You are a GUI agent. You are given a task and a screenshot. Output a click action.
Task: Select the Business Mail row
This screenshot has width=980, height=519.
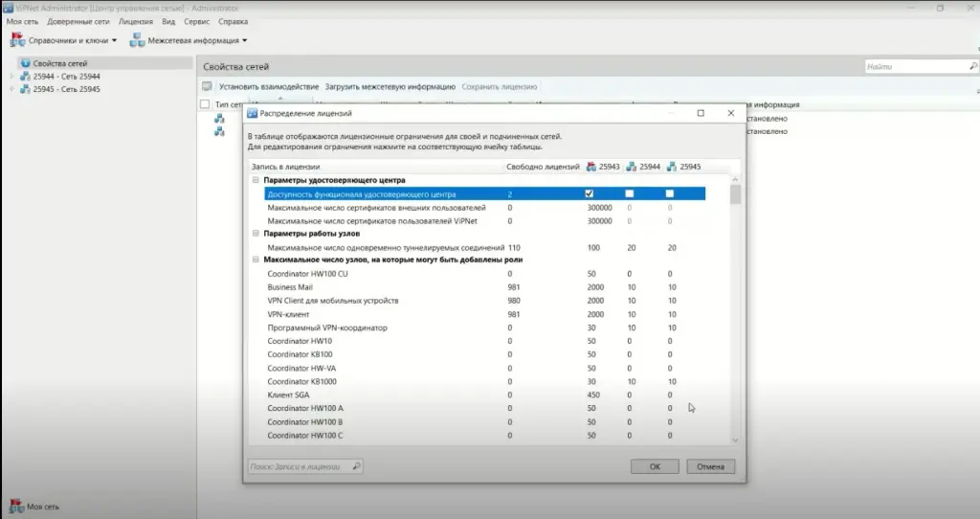tap(484, 287)
